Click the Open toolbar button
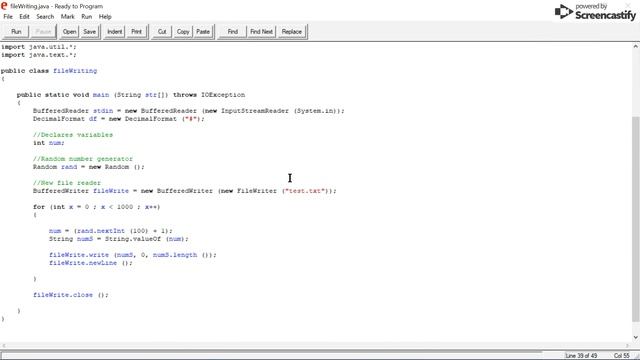Image resolution: width=640 pixels, height=360 pixels. click(x=69, y=31)
